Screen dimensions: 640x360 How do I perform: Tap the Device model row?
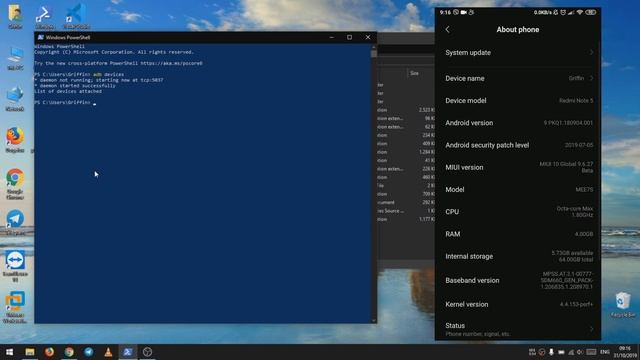[518, 100]
